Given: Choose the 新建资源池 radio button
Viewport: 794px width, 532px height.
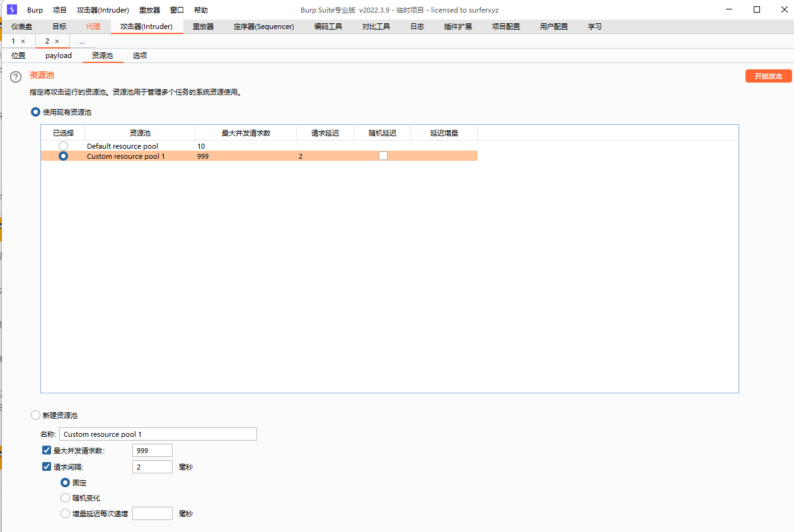Looking at the screenshot, I should 35,415.
